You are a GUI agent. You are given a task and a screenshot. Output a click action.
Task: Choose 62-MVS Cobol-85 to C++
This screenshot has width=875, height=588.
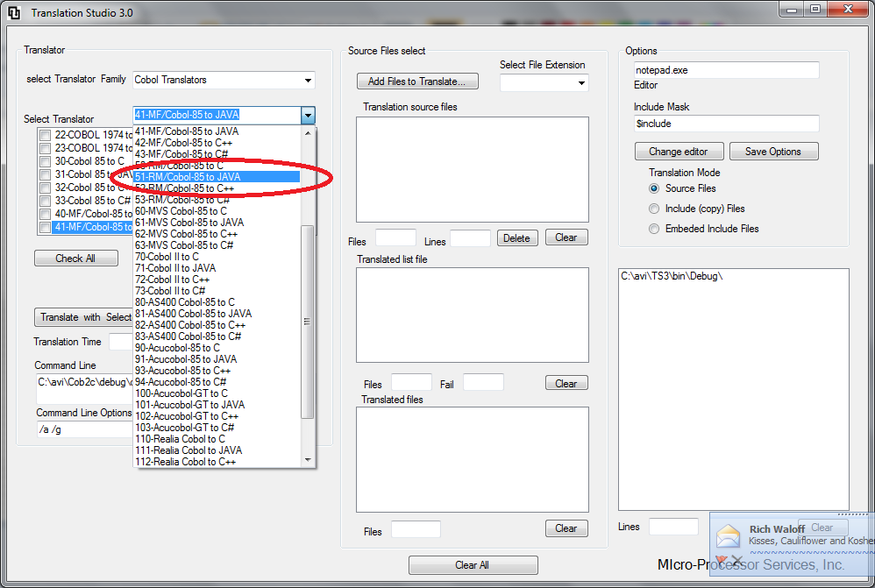click(217, 234)
